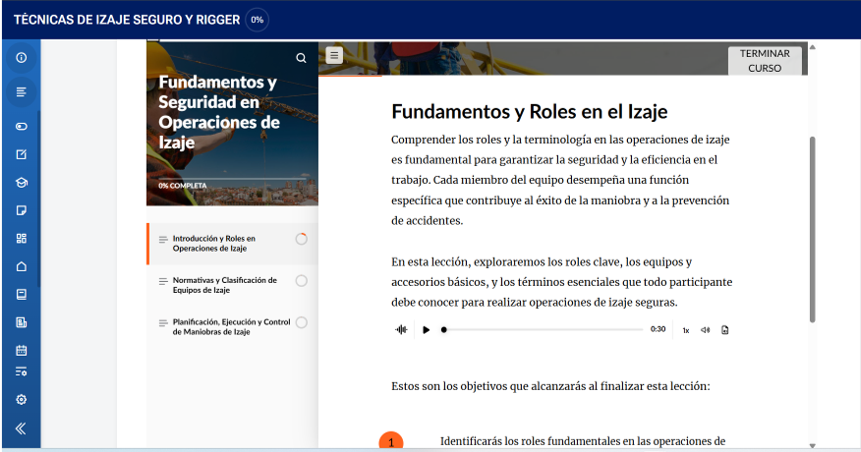Click the audio waveform icon in player
Screen dimensions: 861x452
tap(402, 330)
